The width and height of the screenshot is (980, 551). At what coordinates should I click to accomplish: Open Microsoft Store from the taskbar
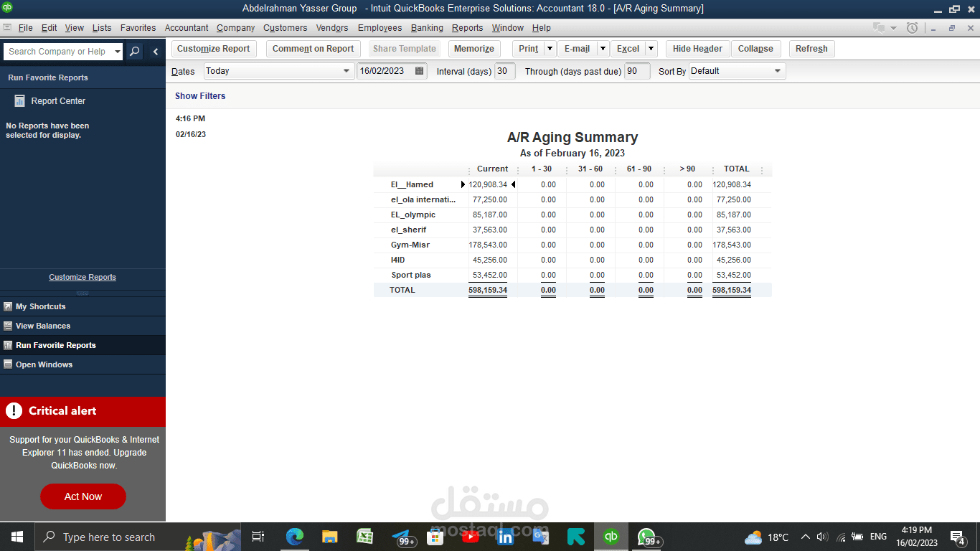click(x=435, y=537)
